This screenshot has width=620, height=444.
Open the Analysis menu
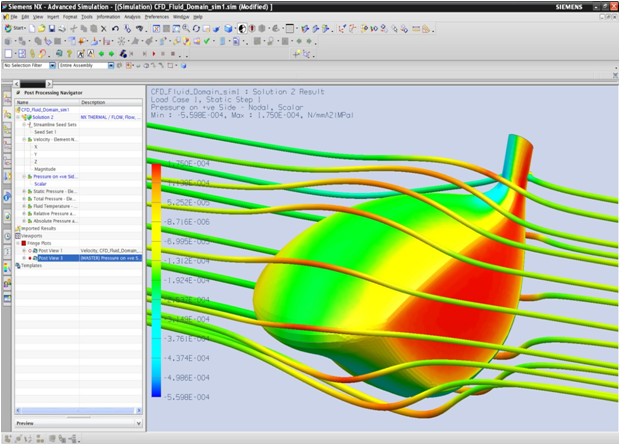132,17
